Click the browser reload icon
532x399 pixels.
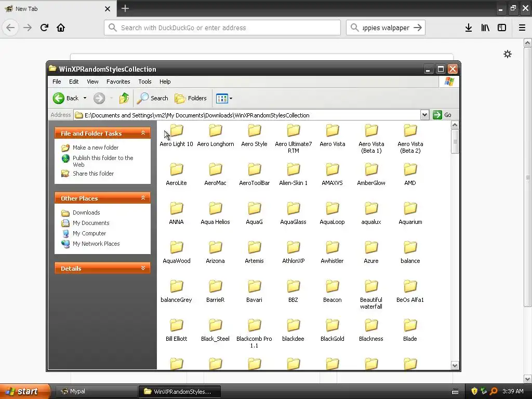click(44, 28)
